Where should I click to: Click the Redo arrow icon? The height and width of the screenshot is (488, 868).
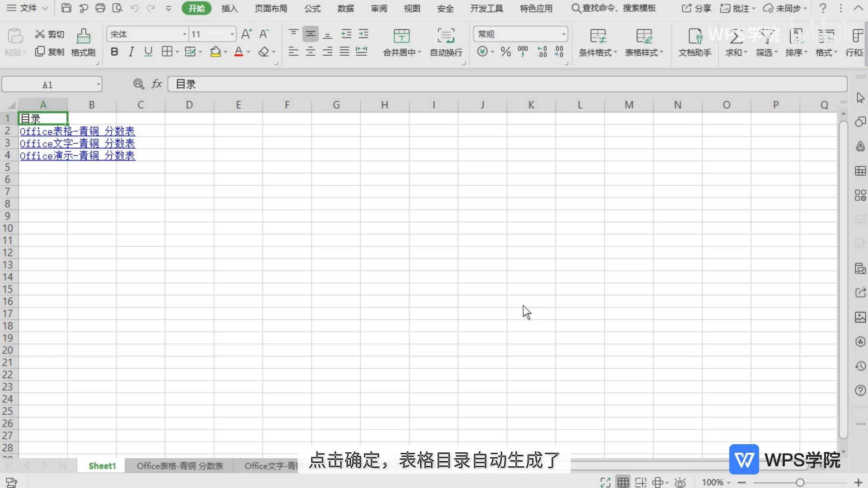(x=151, y=8)
